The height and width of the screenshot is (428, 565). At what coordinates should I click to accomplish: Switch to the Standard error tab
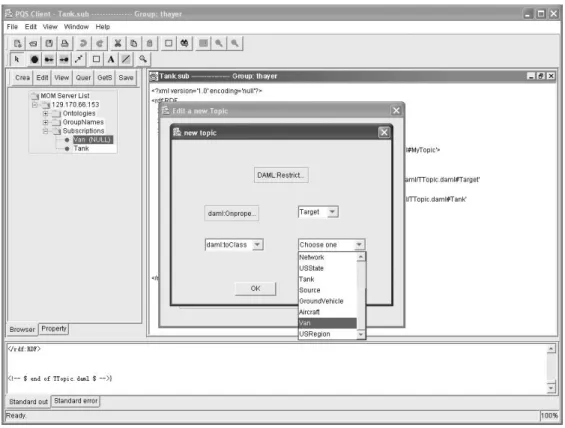[x=76, y=401]
